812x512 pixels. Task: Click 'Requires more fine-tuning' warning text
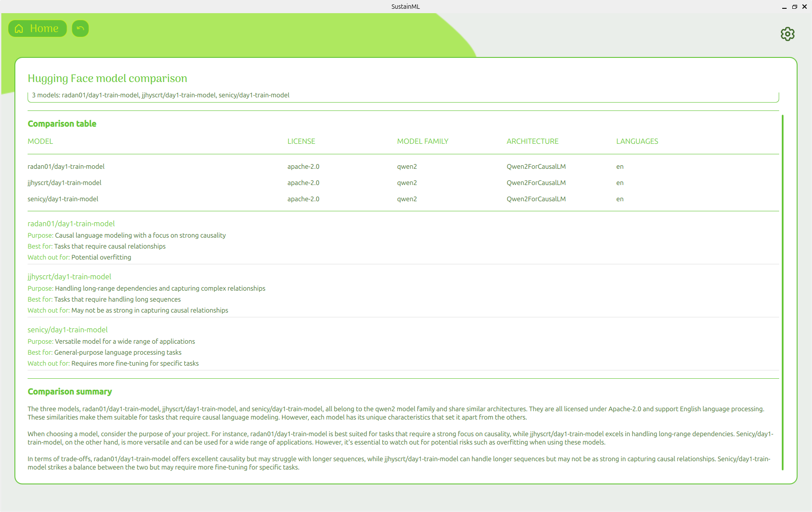click(135, 363)
